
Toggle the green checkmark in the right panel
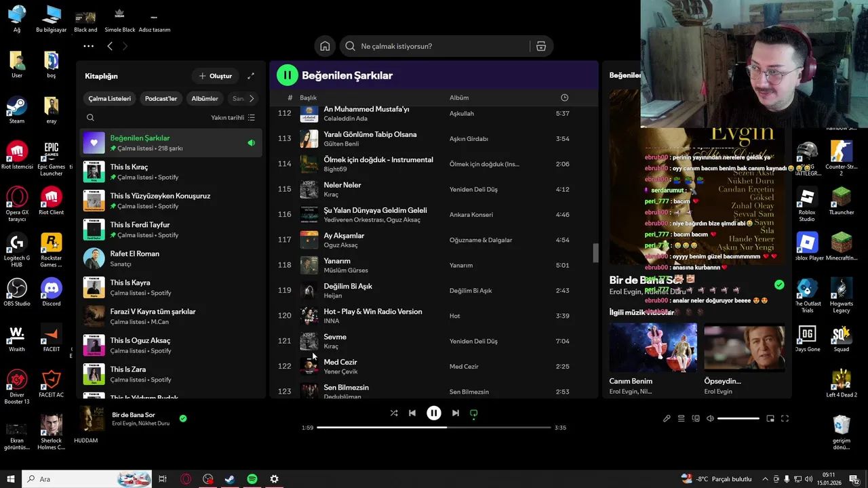779,285
